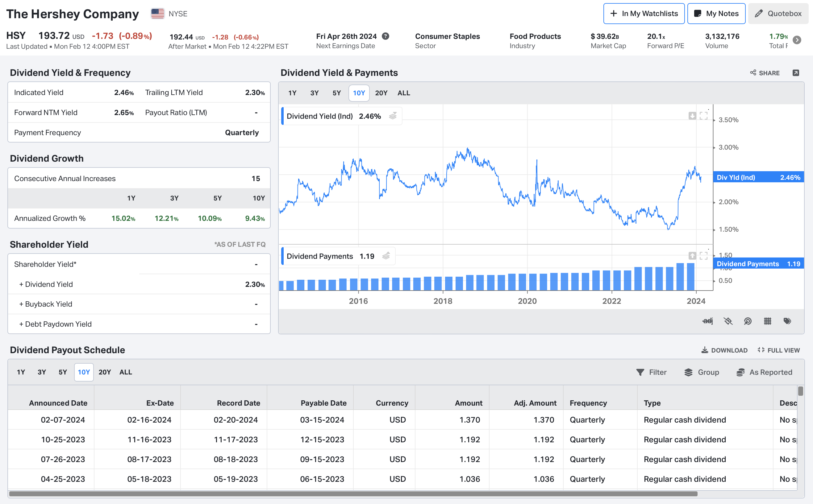Click the Div Yld (Ind) axis label
This screenshot has width=813, height=504.
[759, 177]
